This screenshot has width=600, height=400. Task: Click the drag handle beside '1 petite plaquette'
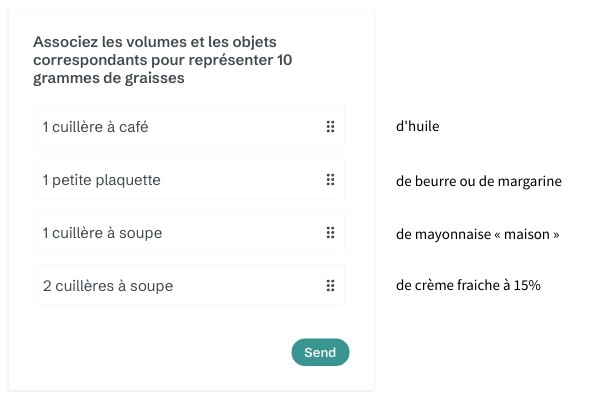point(330,180)
